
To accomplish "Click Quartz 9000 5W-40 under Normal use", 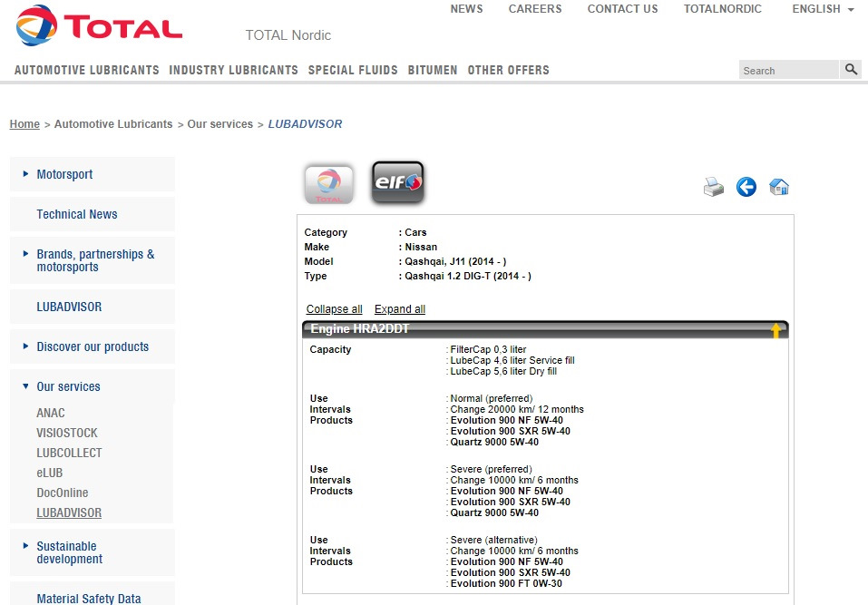I will [494, 442].
